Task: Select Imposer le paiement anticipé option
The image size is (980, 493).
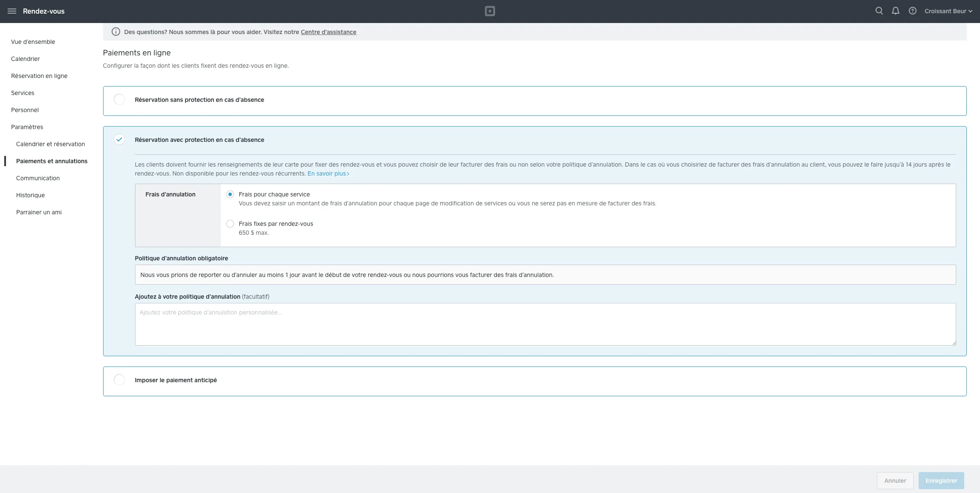Action: 119,380
